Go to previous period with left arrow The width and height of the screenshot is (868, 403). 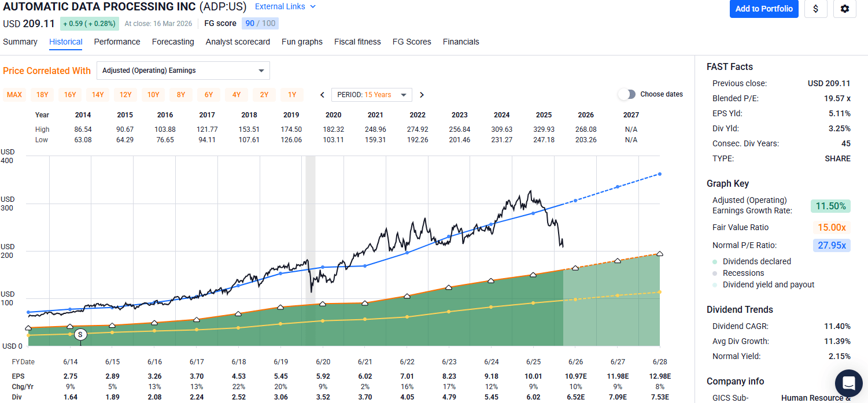coord(323,95)
